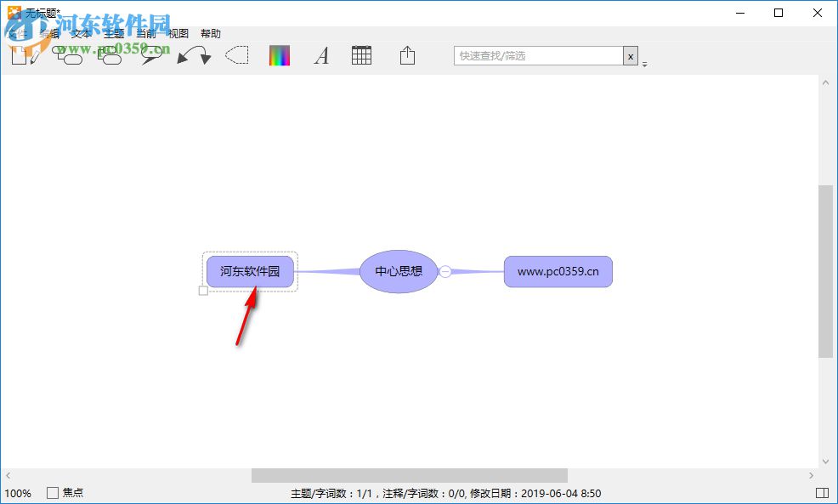The height and width of the screenshot is (504, 838).
Task: Open the color palette swatch icon
Action: click(x=279, y=54)
